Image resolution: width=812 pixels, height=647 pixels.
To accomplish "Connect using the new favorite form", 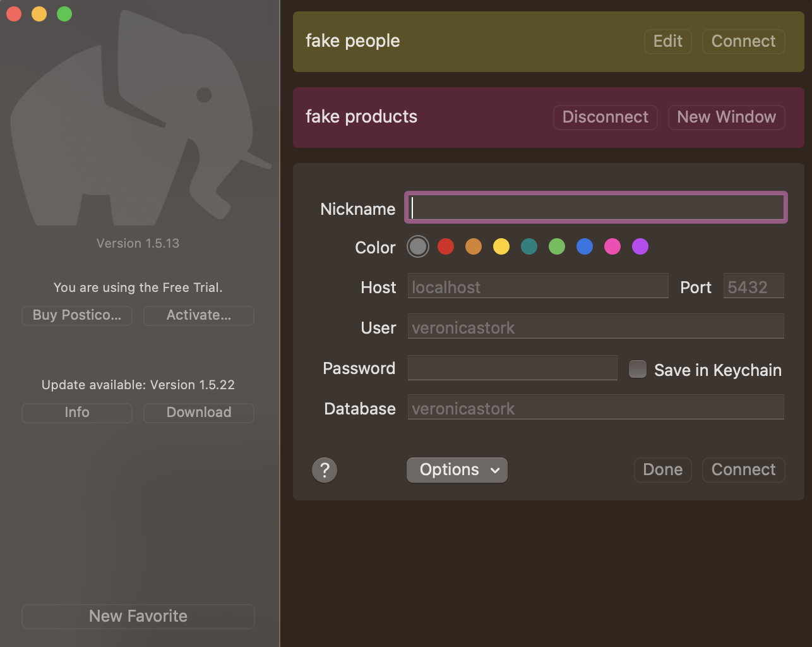I will [744, 470].
